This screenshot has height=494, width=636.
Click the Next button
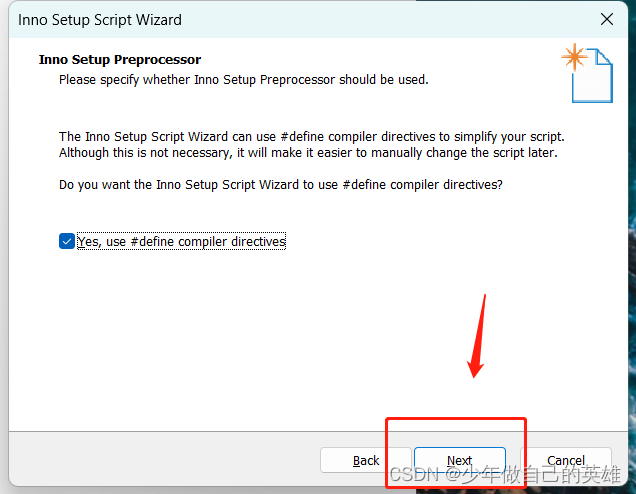pyautogui.click(x=460, y=460)
